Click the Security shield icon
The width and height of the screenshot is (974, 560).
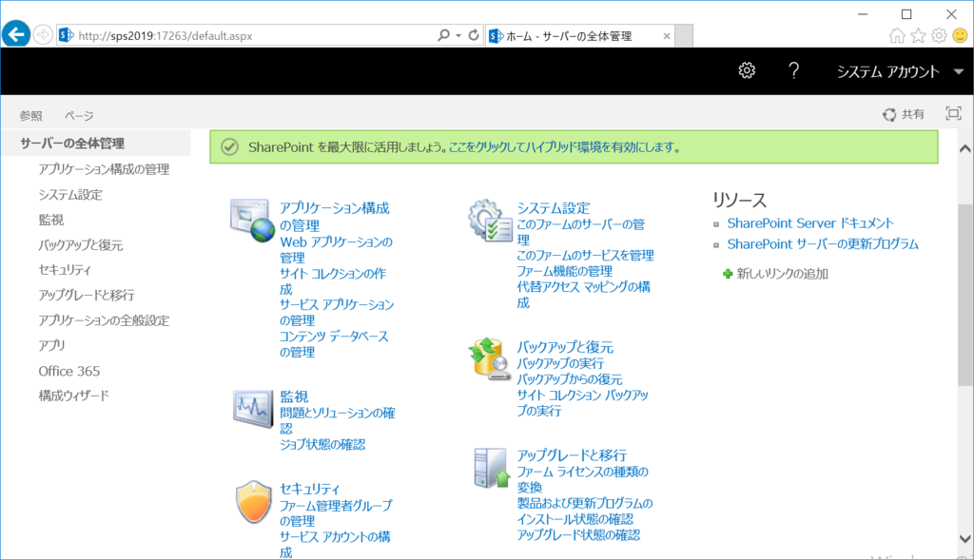[x=253, y=502]
